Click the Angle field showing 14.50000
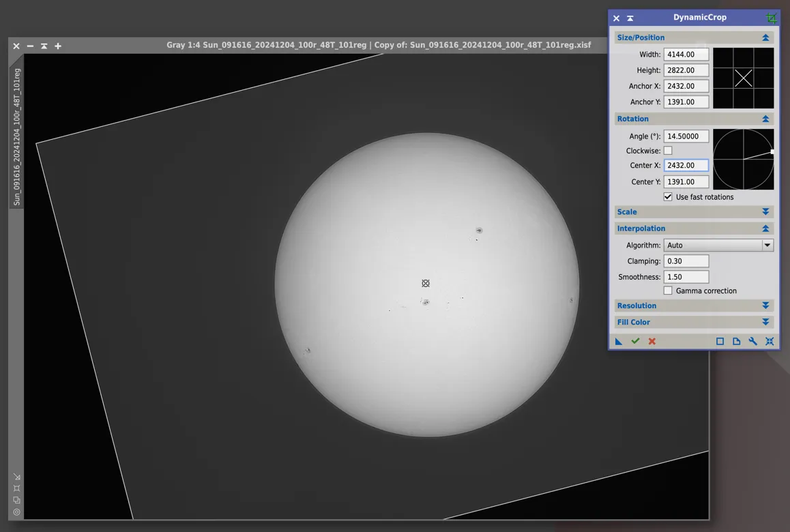Screen dimensions: 790x532 686,136
